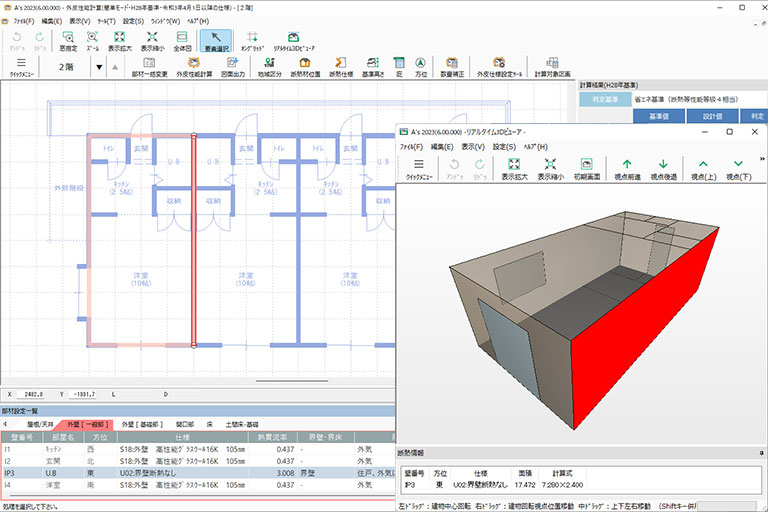Select the ズーム zoom tool
768x512 pixels.
pyautogui.click(x=92, y=41)
